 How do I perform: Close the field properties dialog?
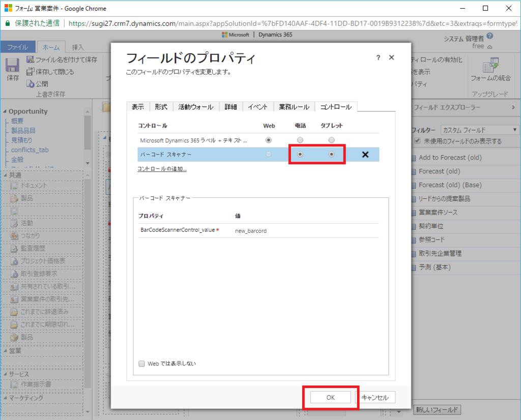pyautogui.click(x=391, y=57)
